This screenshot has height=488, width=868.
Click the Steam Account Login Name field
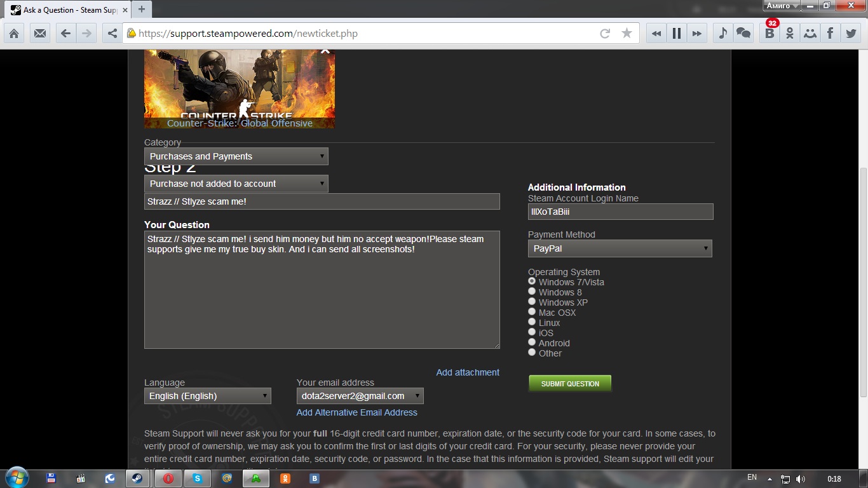621,212
